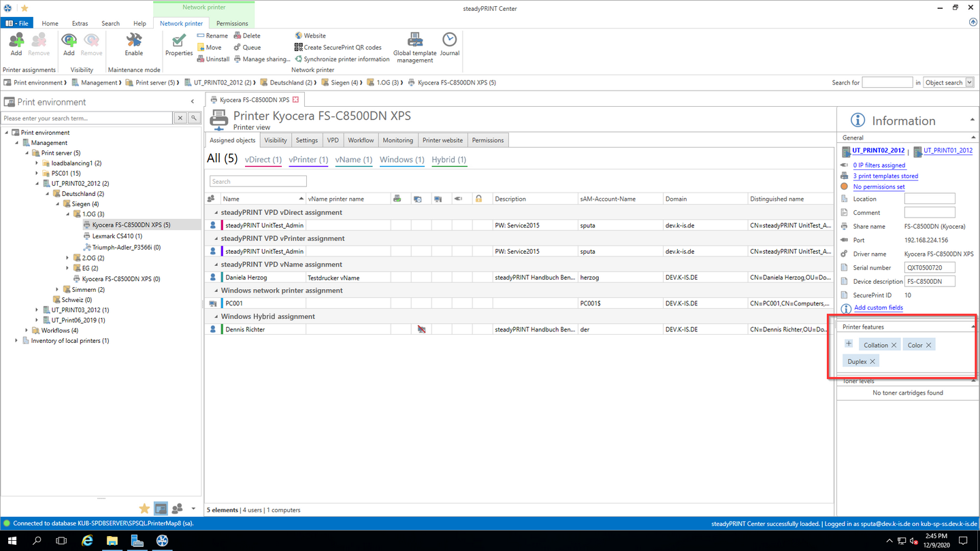Open Monitoring tab
The image size is (980, 551).
click(x=397, y=140)
